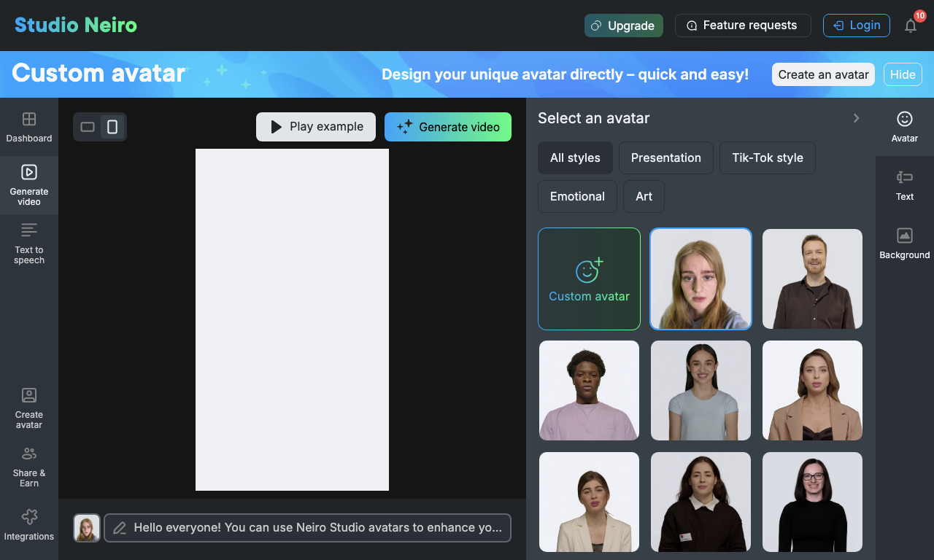Image resolution: width=934 pixels, height=560 pixels.
Task: Open Text to speech tool
Action: [29, 244]
